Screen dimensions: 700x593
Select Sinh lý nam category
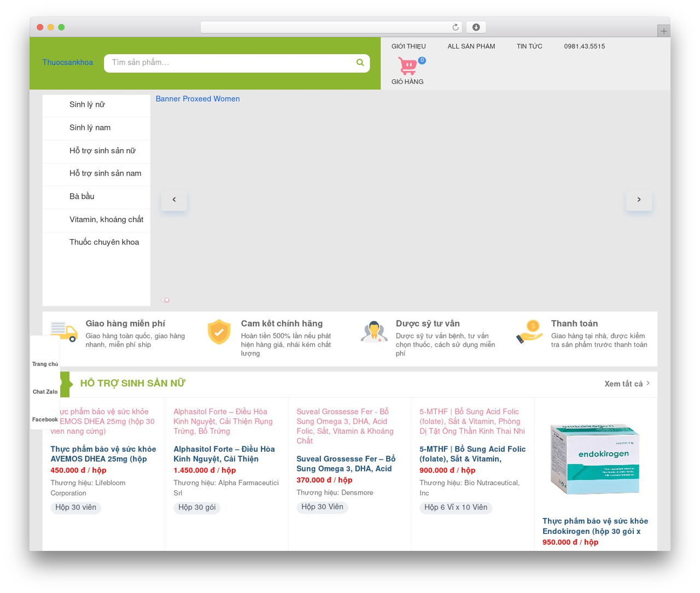(96, 128)
